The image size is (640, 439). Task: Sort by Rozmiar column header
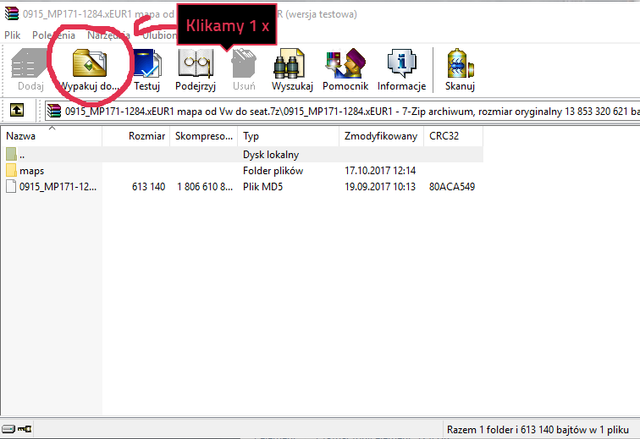point(136,136)
